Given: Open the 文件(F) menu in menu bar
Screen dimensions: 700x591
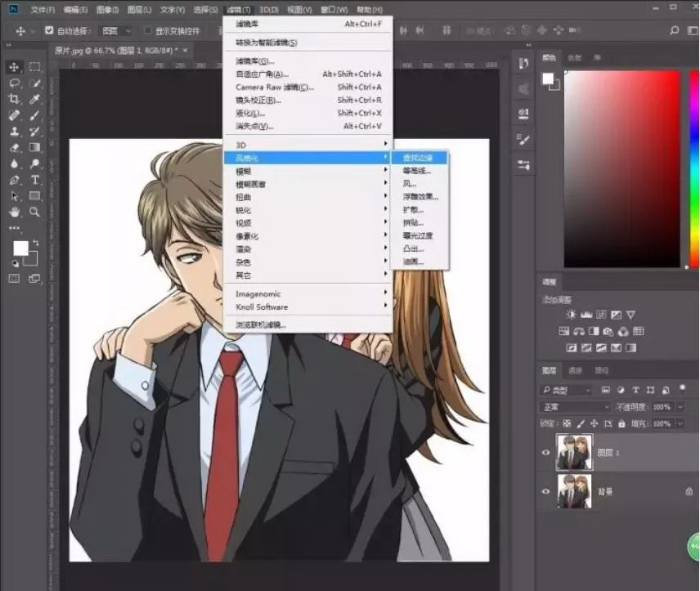Looking at the screenshot, I should click(x=43, y=10).
